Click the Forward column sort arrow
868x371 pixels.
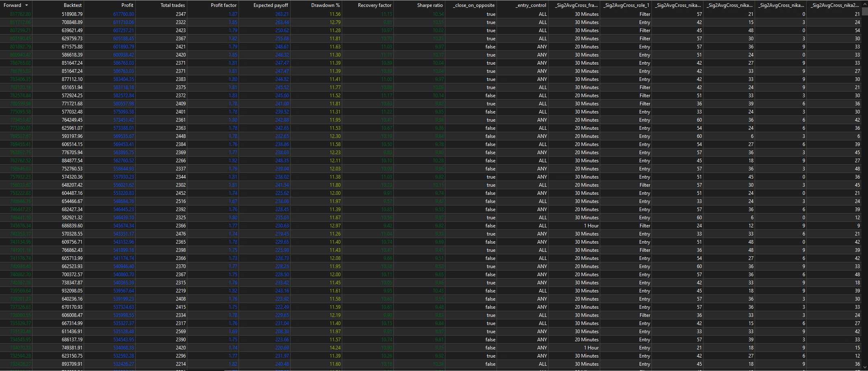[26, 5]
